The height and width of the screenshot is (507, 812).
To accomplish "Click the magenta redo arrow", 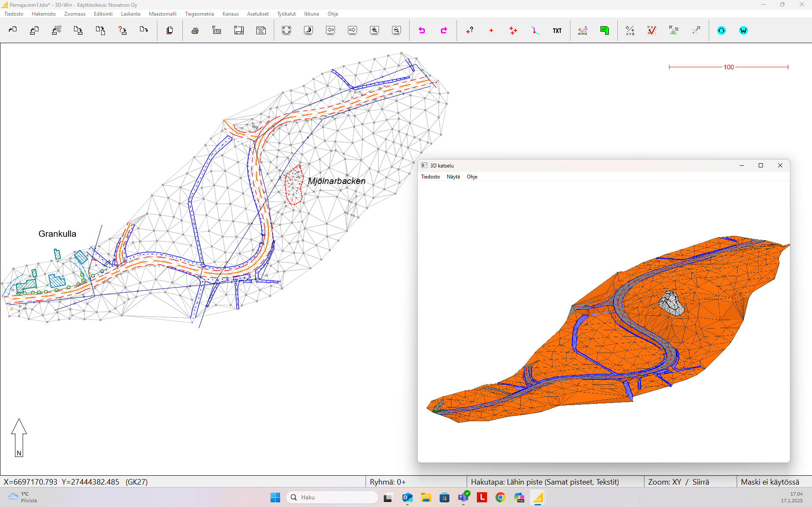I will click(x=444, y=30).
